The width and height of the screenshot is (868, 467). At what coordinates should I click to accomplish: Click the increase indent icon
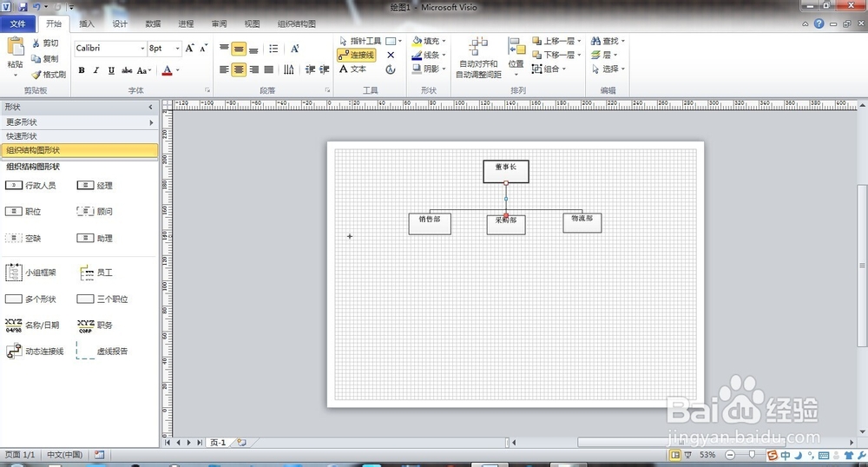coord(325,69)
